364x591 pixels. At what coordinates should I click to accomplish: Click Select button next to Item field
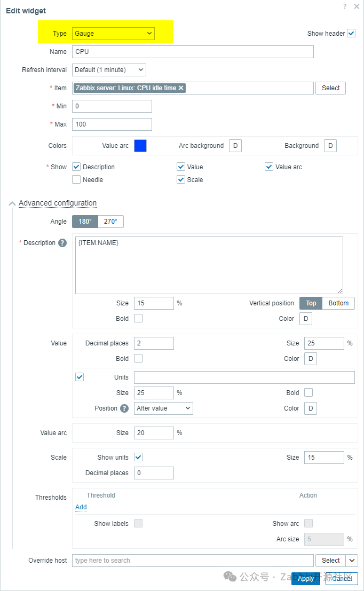tap(330, 88)
